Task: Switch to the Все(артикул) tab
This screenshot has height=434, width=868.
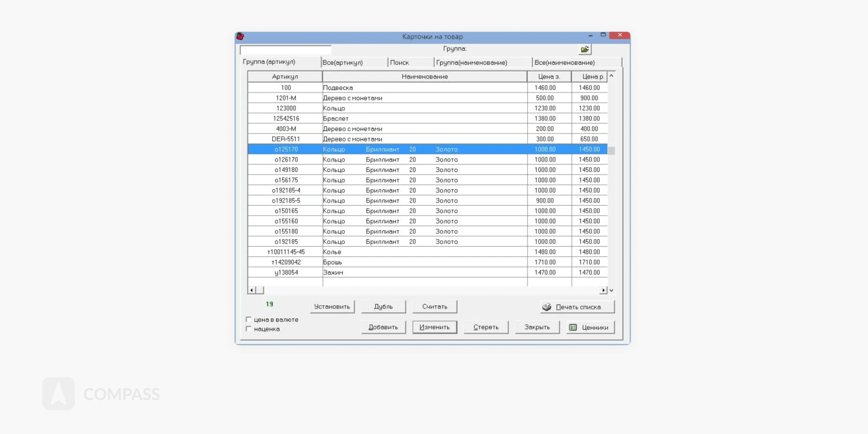Action: [x=343, y=63]
